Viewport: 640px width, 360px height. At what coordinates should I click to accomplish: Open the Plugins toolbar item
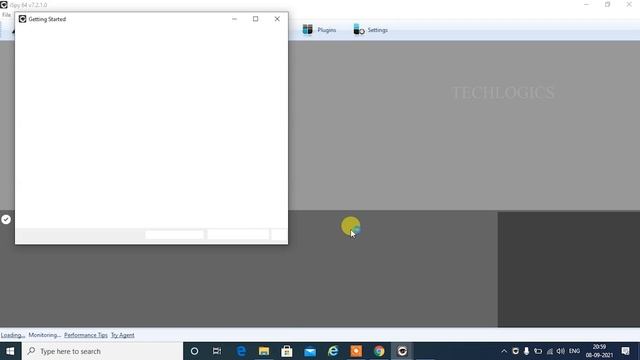[x=319, y=30]
